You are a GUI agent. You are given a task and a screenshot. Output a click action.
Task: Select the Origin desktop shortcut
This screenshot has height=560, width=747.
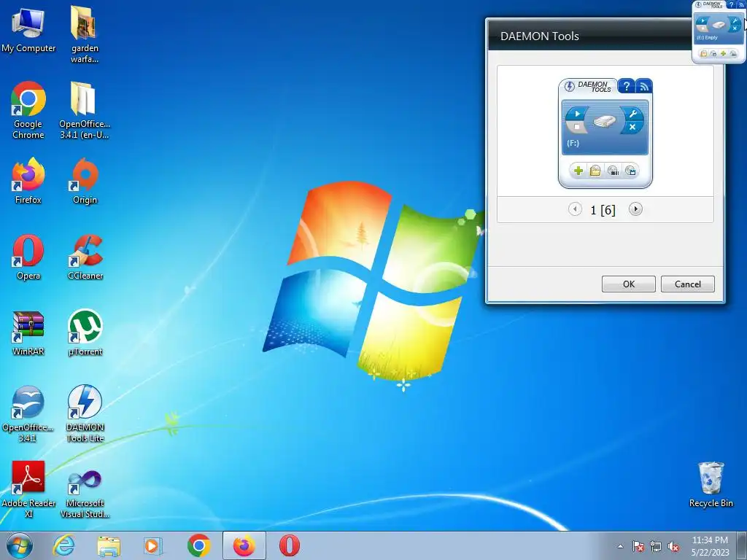(85, 181)
